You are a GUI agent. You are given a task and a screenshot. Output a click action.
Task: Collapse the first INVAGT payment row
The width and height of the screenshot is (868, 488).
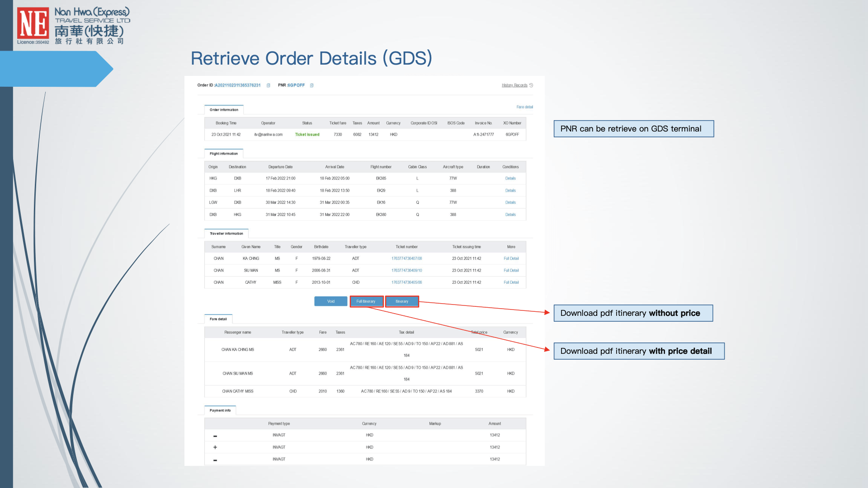click(x=215, y=435)
